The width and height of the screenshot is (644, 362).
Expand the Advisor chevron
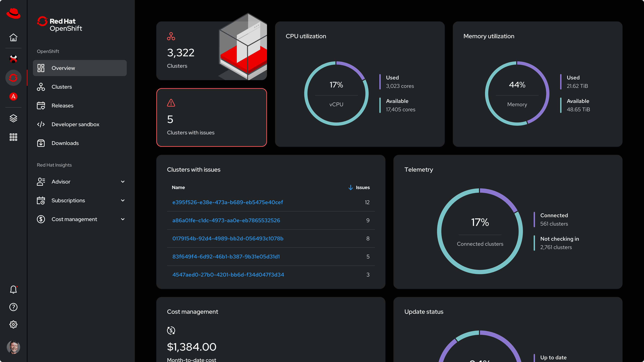point(123,182)
